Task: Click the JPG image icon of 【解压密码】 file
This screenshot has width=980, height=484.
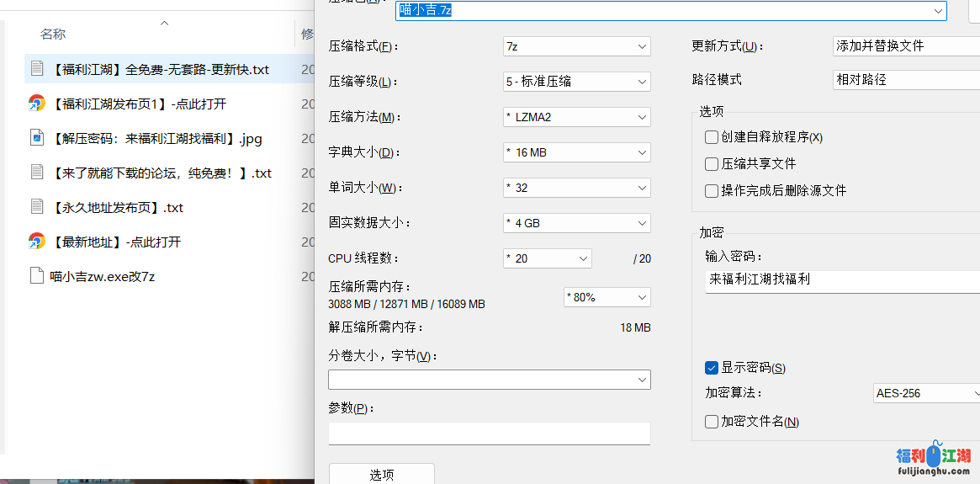Action: coord(36,138)
